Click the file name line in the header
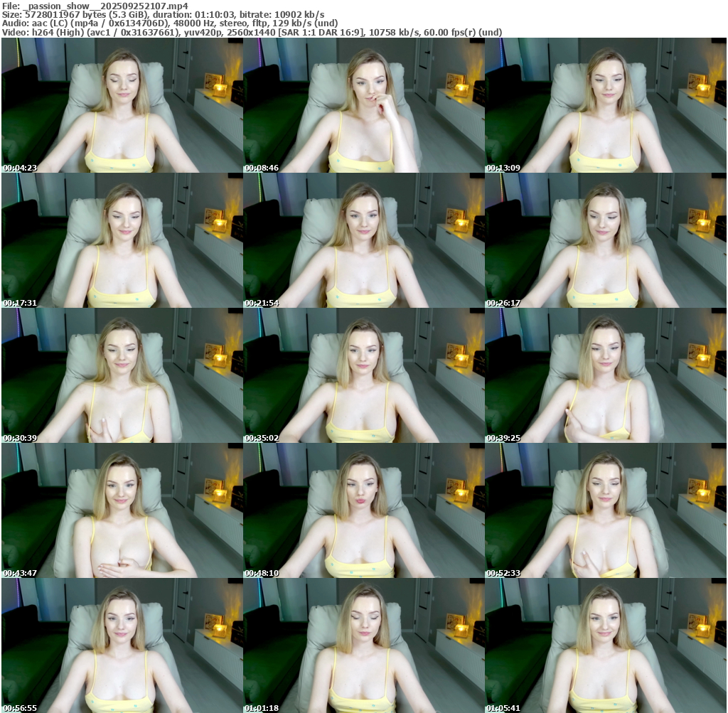 (x=95, y=6)
